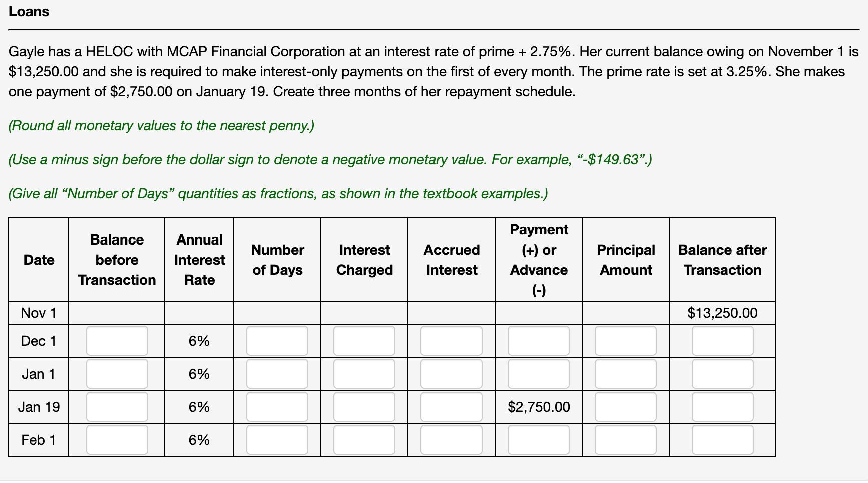
Task: Click the Balance after Transaction field for Dec 1
Action: pos(722,341)
